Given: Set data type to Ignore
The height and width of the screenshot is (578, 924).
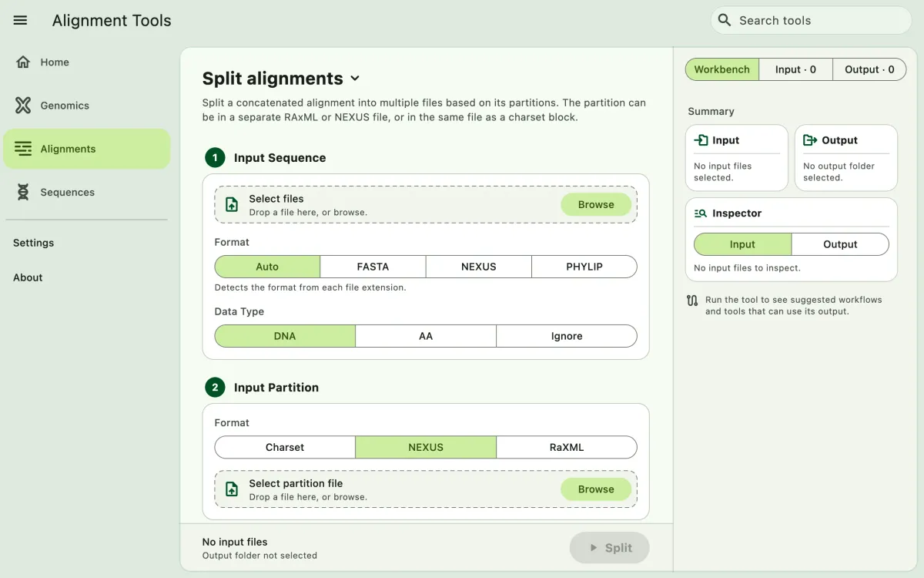Looking at the screenshot, I should [x=567, y=336].
